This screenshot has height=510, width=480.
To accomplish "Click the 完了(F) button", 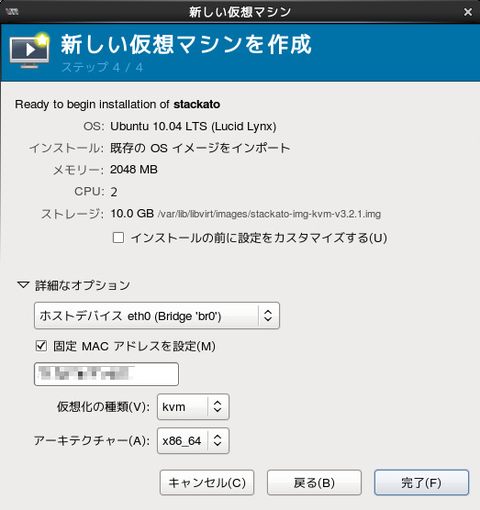I will click(x=421, y=482).
